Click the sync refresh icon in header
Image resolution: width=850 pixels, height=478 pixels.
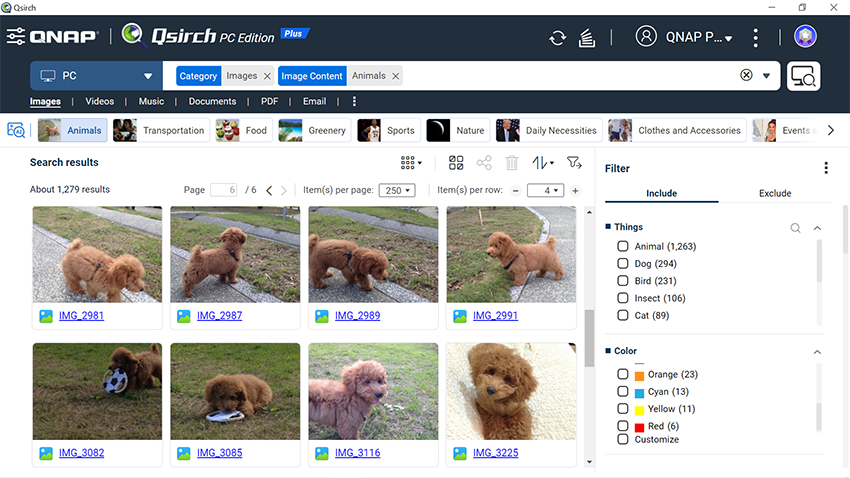point(557,38)
